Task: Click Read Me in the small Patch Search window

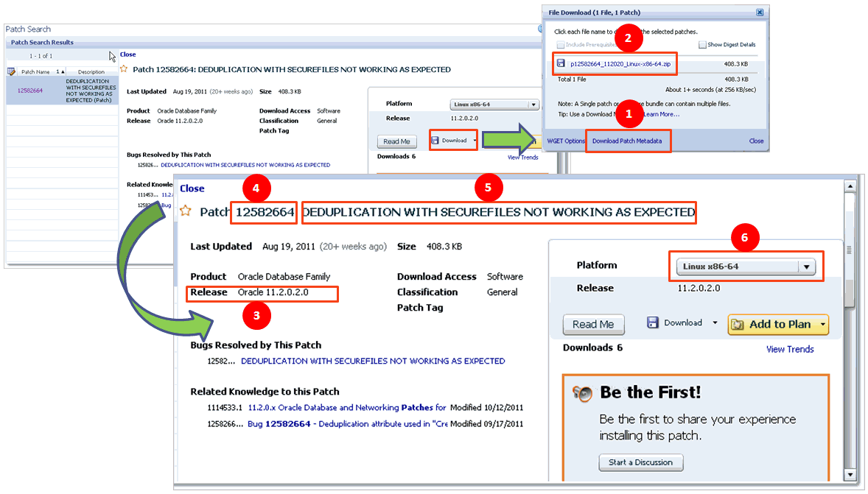Action: tap(396, 141)
